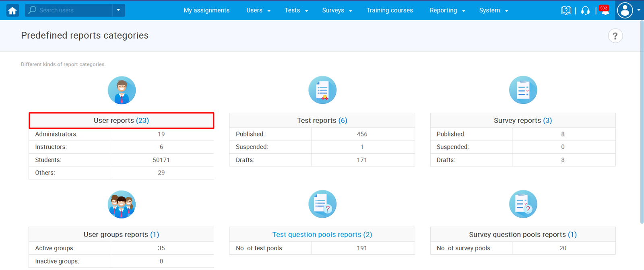Image resolution: width=644 pixels, height=270 pixels.
Task: Click the user profile avatar icon
Action: [625, 10]
